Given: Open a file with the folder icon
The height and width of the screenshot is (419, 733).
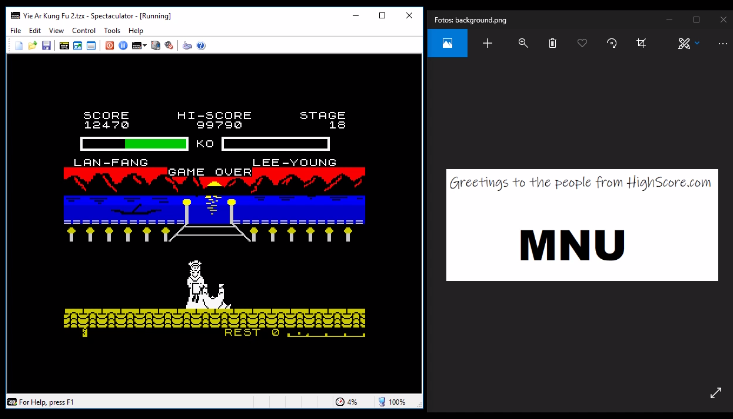Looking at the screenshot, I should pyautogui.click(x=32, y=45).
